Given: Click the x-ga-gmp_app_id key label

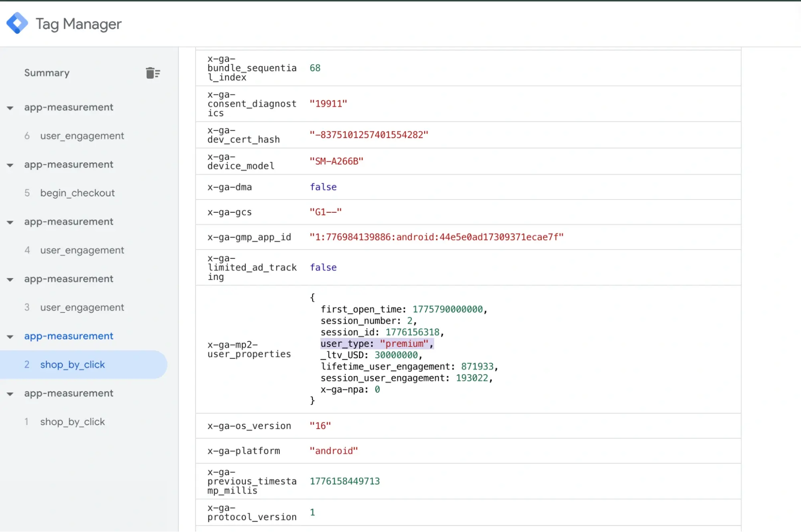Looking at the screenshot, I should tap(249, 237).
